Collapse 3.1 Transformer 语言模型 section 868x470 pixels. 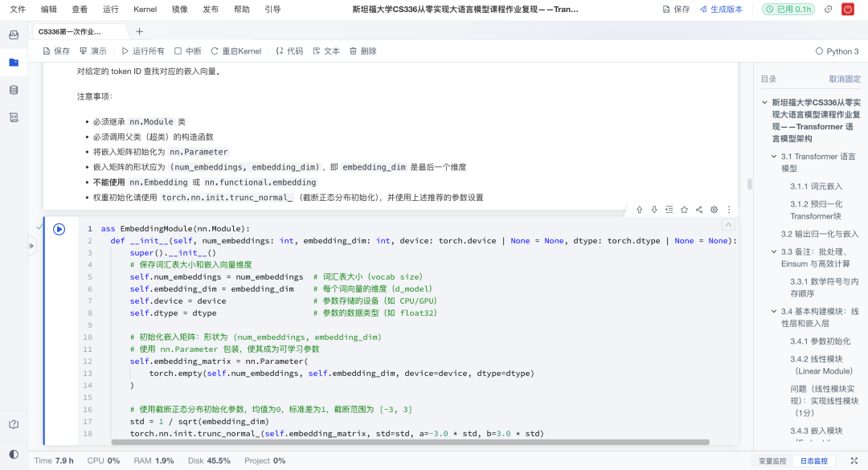(x=774, y=157)
